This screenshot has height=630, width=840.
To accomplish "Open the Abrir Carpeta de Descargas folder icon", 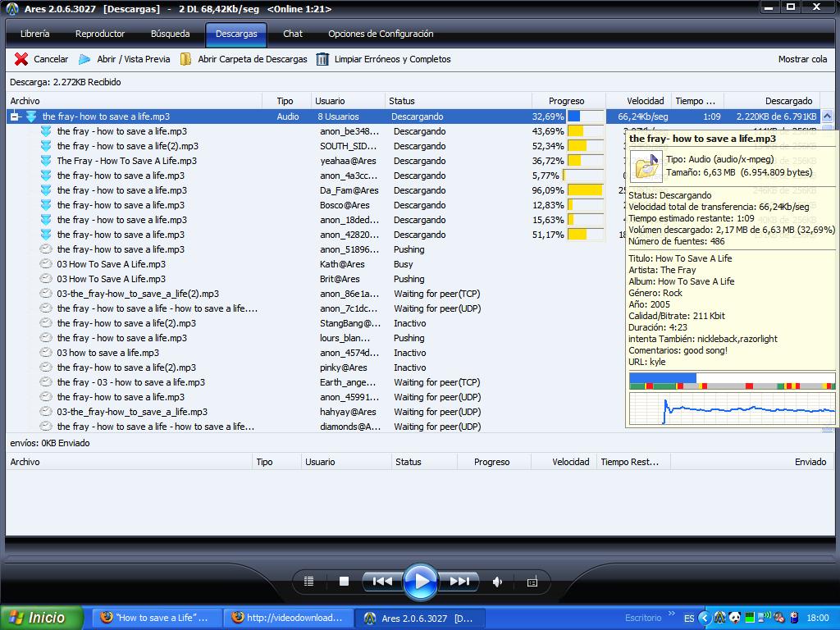I will [x=185, y=59].
